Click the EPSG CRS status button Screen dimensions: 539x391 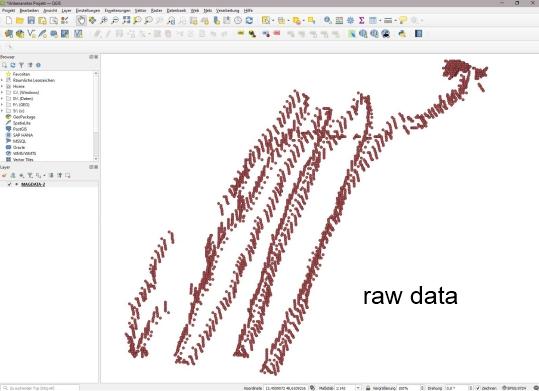[x=515, y=388]
